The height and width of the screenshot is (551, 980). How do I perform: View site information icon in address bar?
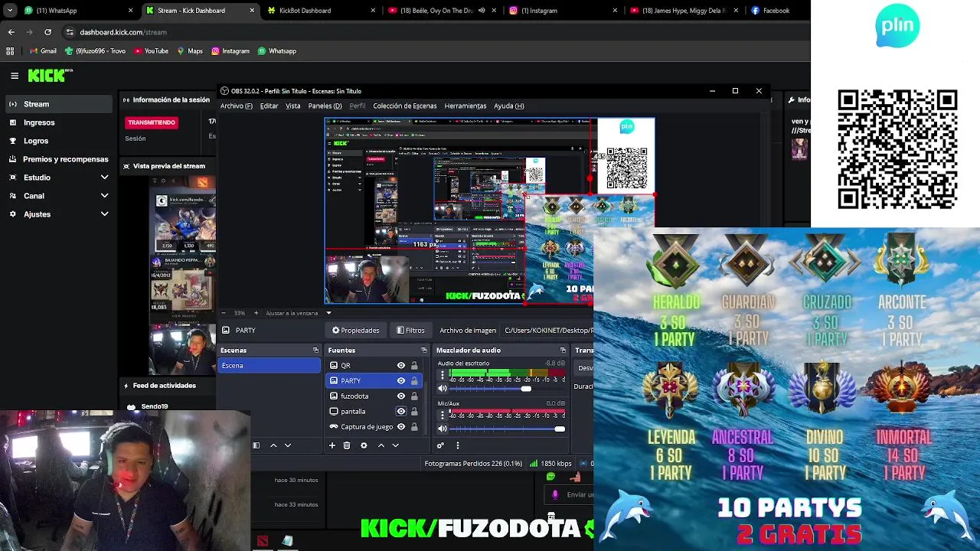coord(70,32)
